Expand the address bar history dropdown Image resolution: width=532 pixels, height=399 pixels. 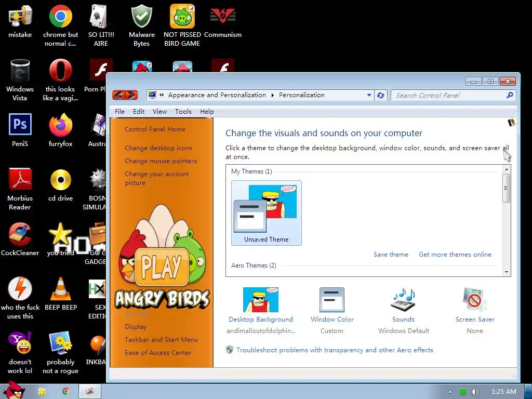coord(369,96)
